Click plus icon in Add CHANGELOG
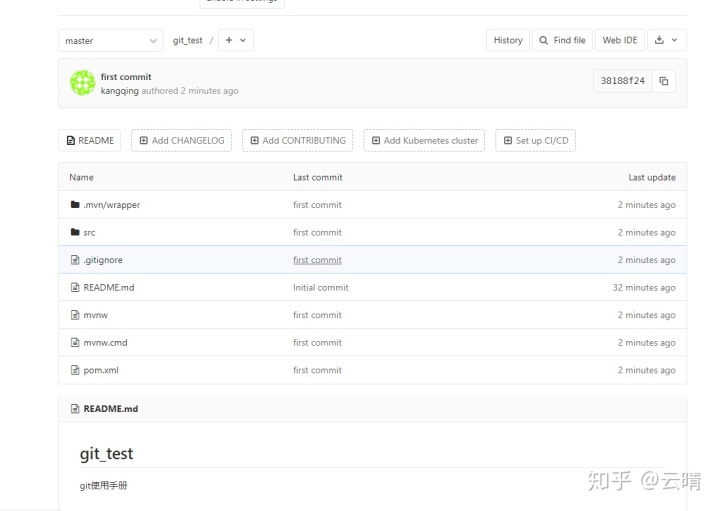This screenshot has height=511, width=720. (x=144, y=140)
